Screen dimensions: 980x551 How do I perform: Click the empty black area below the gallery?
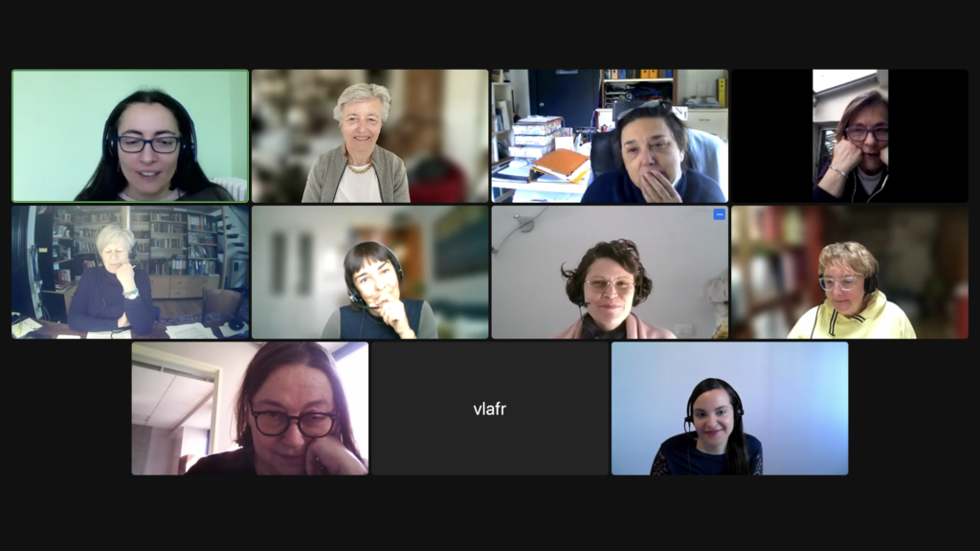coord(490,513)
